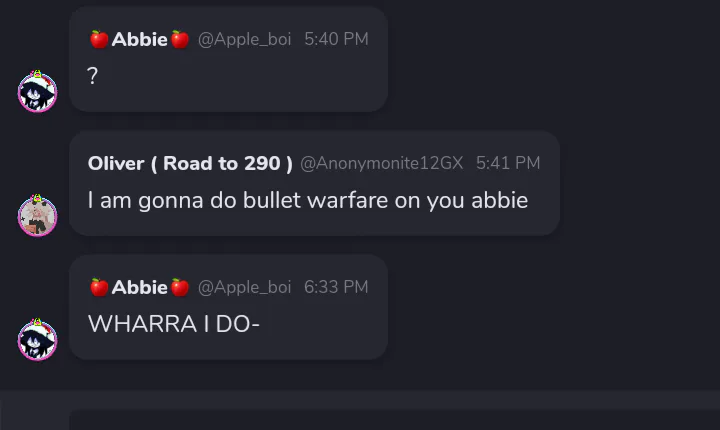The width and height of the screenshot is (720, 430).
Task: Click the 5:41 PM timestamp
Action: (508, 164)
